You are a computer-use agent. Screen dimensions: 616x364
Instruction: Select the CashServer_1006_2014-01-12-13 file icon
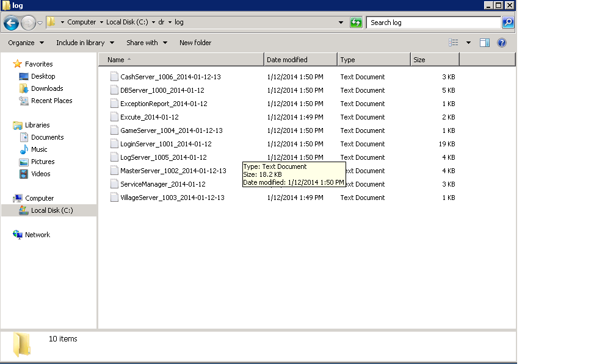coord(114,77)
